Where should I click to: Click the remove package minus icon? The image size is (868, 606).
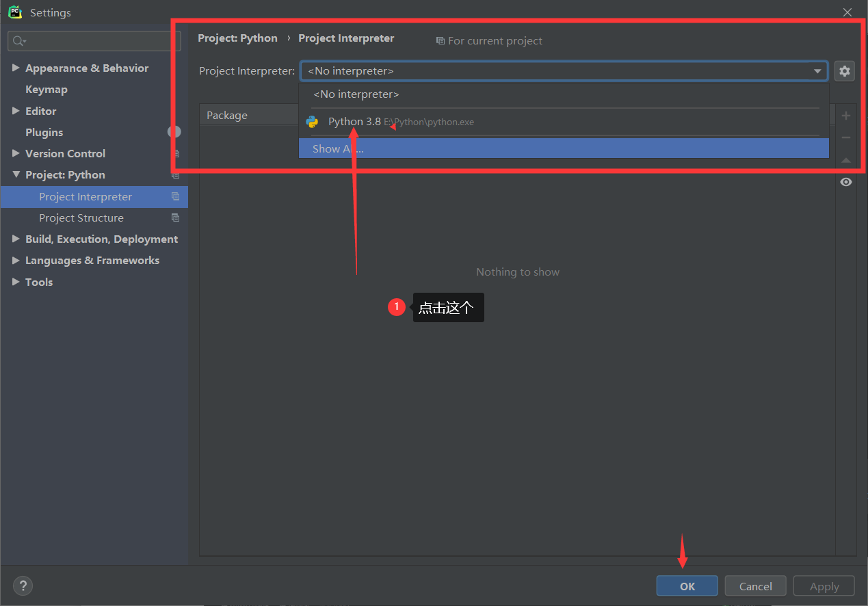pos(846,137)
